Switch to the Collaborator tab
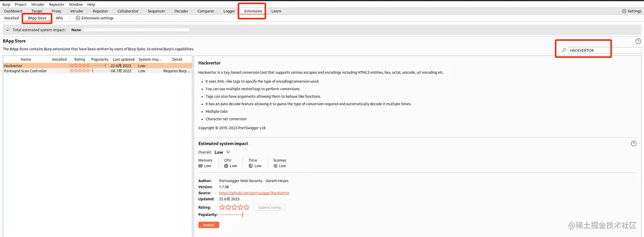The height and width of the screenshot is (237, 644). pyautogui.click(x=128, y=11)
